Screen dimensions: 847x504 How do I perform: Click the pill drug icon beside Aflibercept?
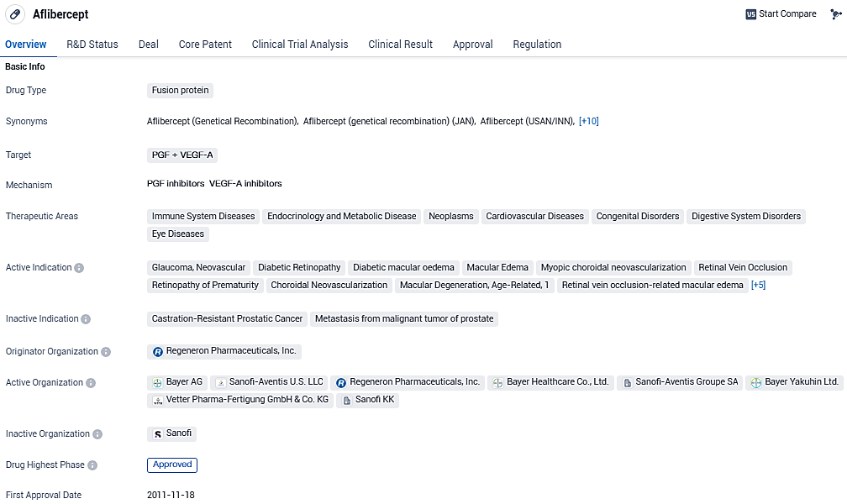15,14
